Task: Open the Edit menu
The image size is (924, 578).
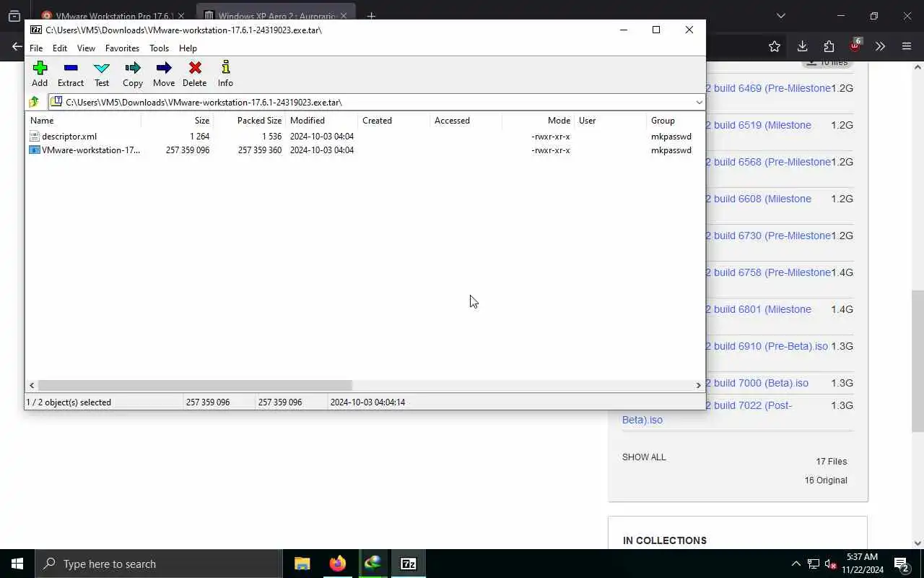Action: [x=60, y=48]
